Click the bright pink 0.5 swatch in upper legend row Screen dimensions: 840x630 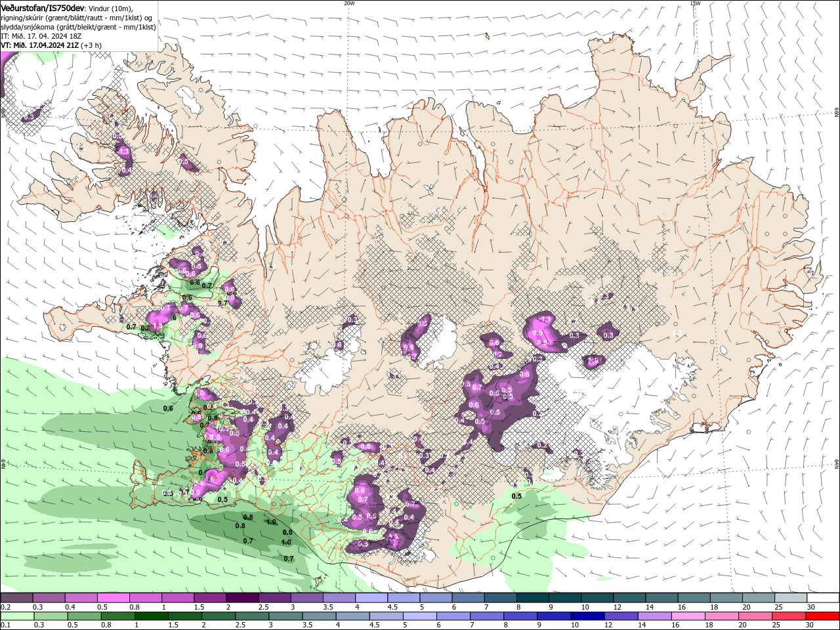click(113, 598)
